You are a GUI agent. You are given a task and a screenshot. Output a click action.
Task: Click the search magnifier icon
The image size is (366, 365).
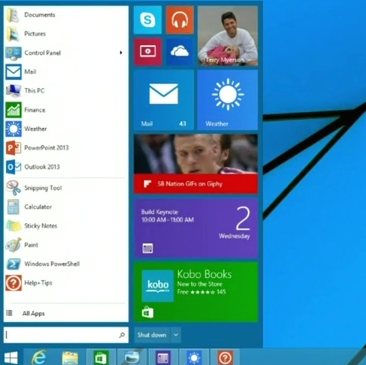coord(122,335)
